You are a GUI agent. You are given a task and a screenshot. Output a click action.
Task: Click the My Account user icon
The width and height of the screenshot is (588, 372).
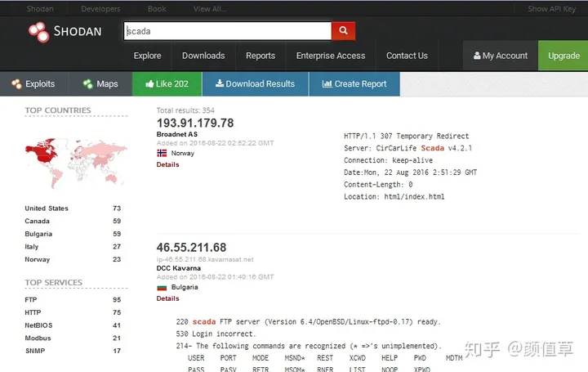coord(477,56)
